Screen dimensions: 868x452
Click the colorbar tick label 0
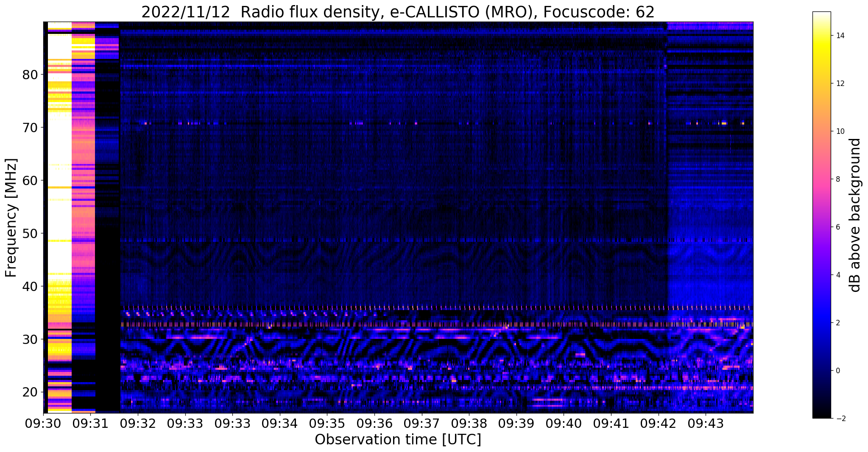click(x=837, y=371)
